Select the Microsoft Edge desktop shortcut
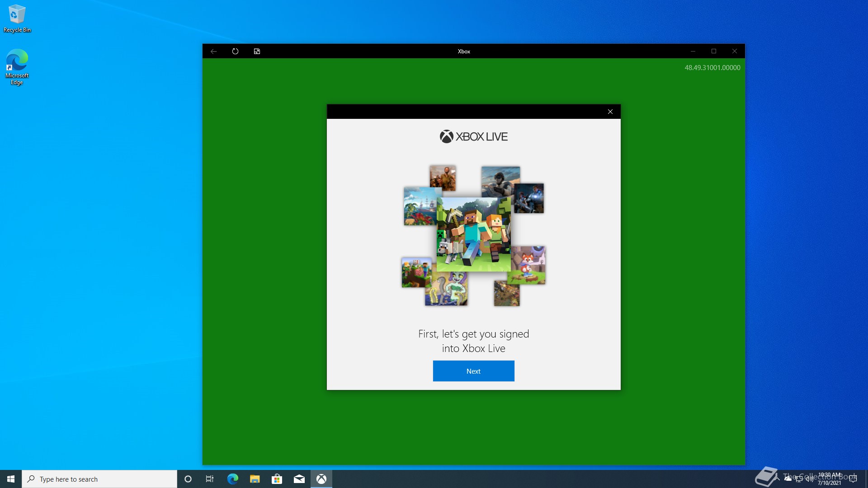Screen dimensions: 868x488 coord(17,67)
